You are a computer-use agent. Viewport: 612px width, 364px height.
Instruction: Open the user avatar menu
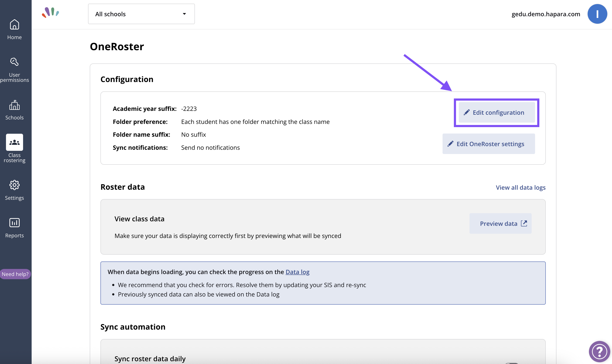(x=597, y=14)
